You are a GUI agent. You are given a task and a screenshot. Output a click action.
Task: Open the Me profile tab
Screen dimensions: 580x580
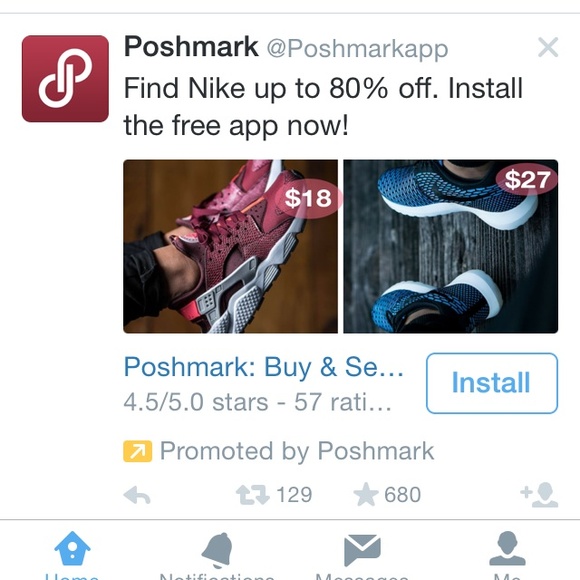tap(508, 555)
